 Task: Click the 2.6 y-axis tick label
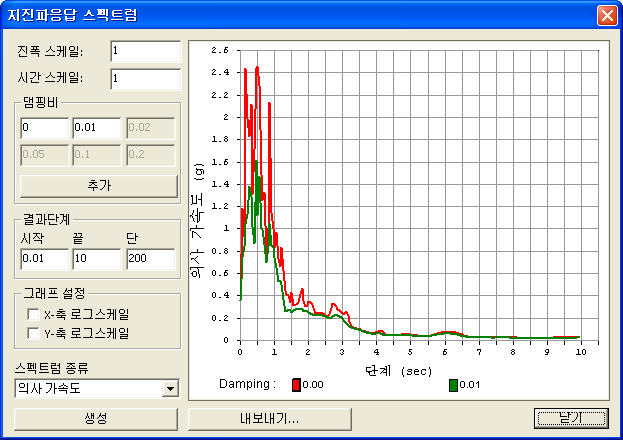pos(220,50)
